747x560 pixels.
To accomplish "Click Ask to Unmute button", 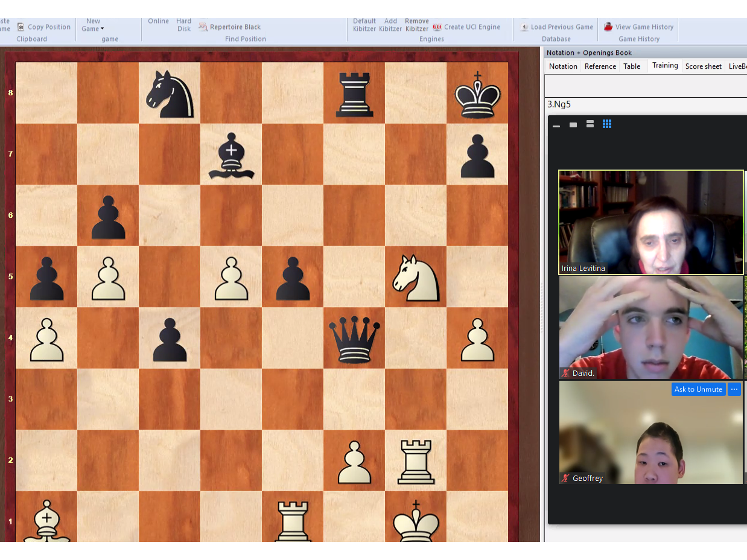I will click(698, 389).
